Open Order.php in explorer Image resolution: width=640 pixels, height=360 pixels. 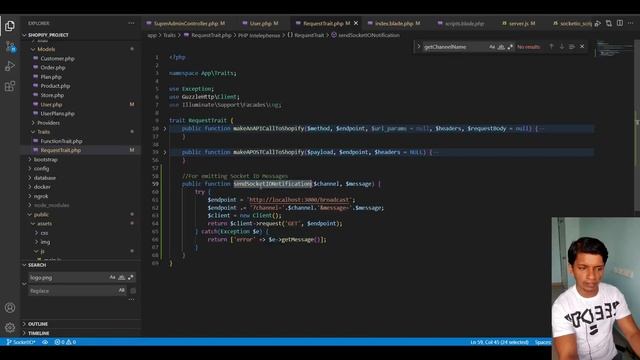[53, 67]
